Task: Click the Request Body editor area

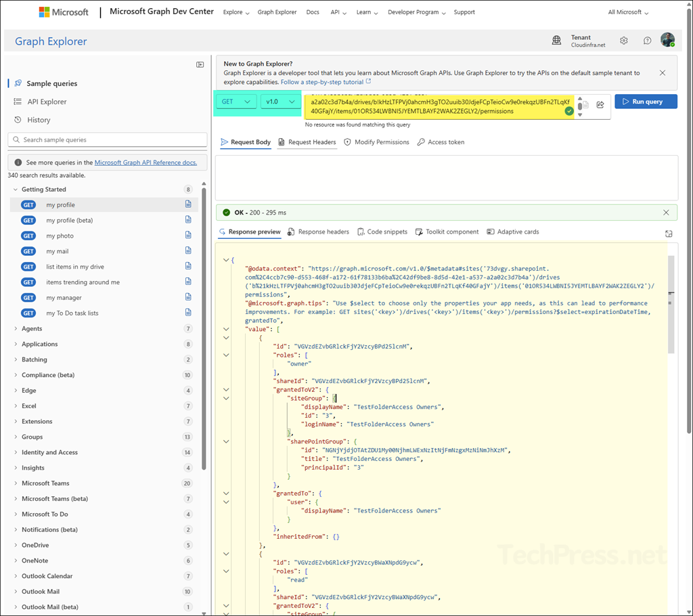Action: click(x=447, y=178)
